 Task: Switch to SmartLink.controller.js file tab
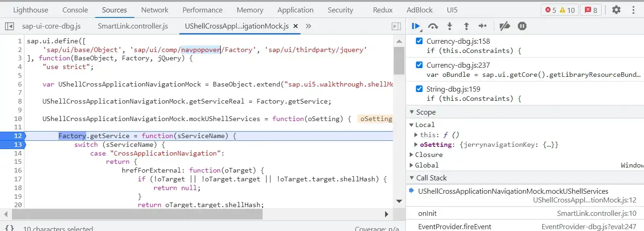[133, 27]
